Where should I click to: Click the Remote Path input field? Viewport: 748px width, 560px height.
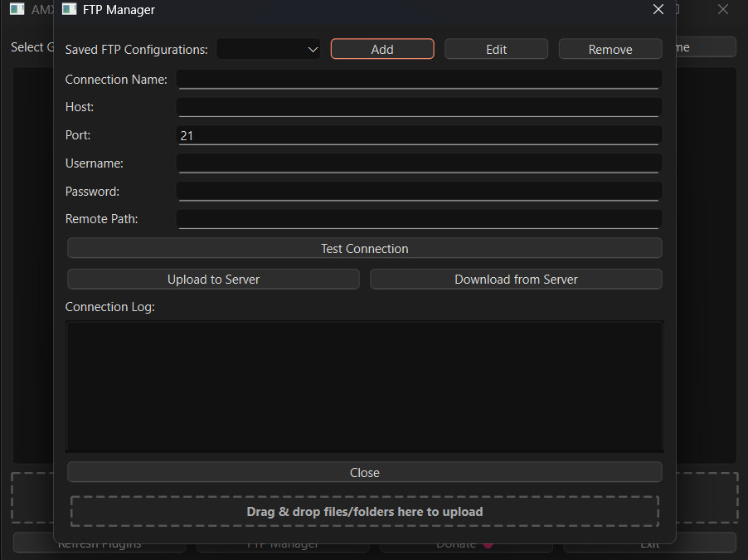click(419, 219)
